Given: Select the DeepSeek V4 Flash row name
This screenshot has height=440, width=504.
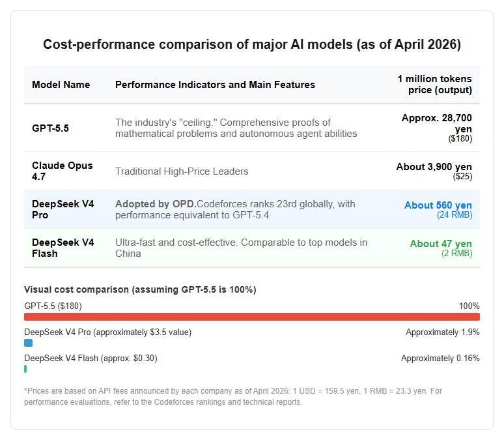Looking at the screenshot, I should pyautogui.click(x=63, y=248).
